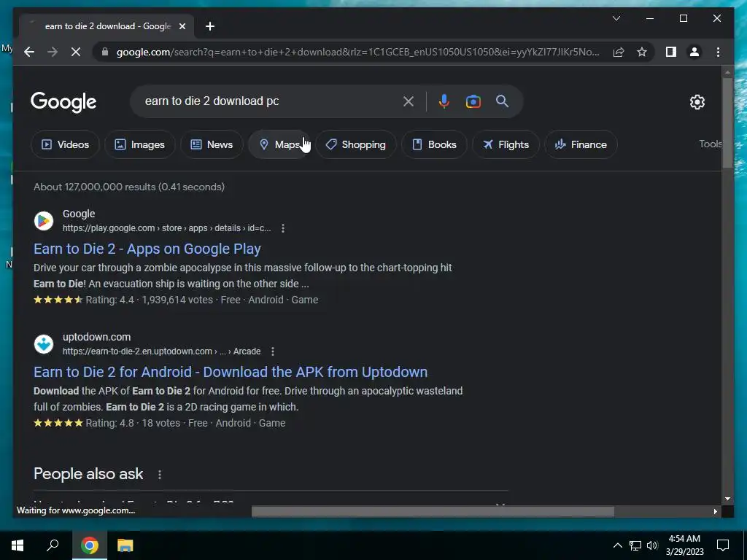The width and height of the screenshot is (747, 560).
Task: Switch to News filter
Action: pos(212,144)
